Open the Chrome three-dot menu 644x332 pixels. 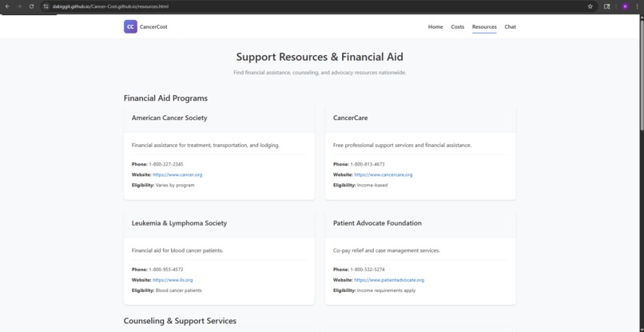[637, 6]
